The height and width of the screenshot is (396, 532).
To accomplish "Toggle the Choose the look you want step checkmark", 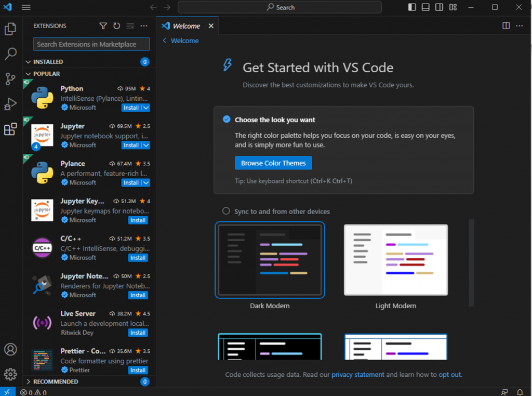I will (x=227, y=120).
